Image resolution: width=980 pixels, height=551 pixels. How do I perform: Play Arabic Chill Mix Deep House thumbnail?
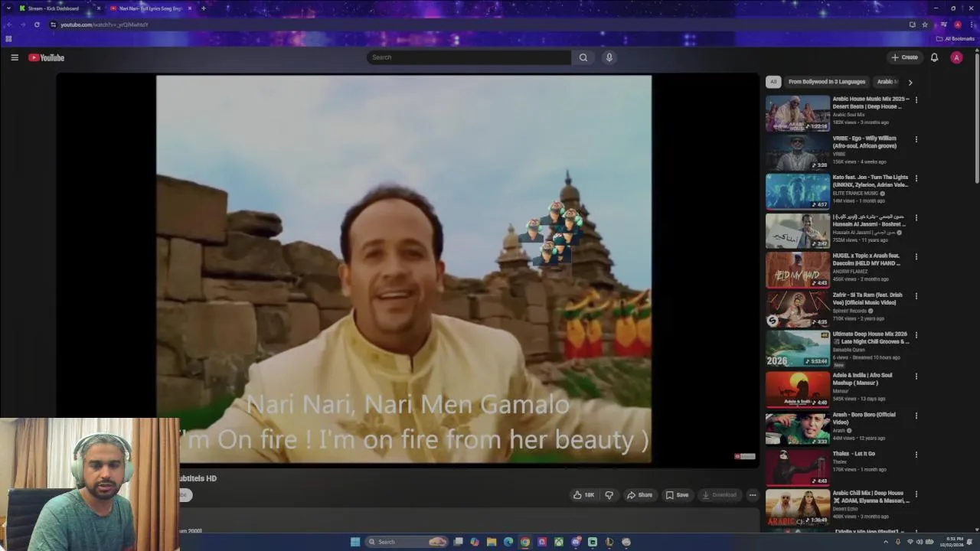click(798, 507)
